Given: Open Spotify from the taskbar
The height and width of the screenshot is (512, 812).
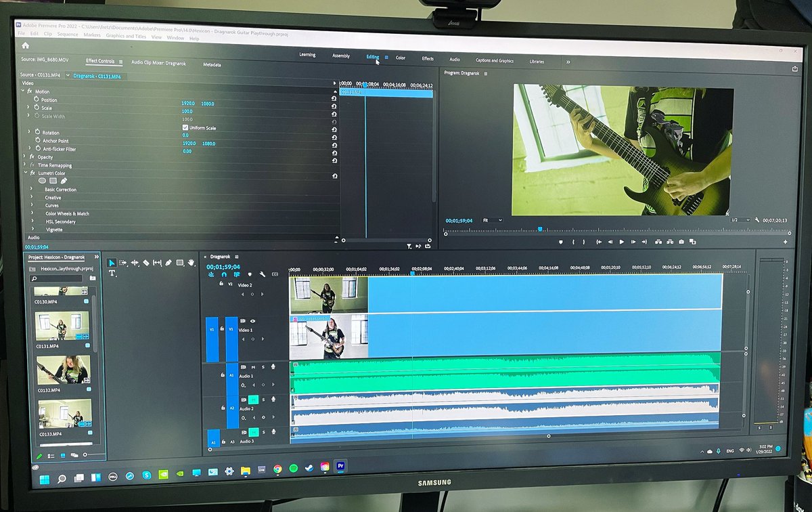Looking at the screenshot, I should pyautogui.click(x=293, y=468).
